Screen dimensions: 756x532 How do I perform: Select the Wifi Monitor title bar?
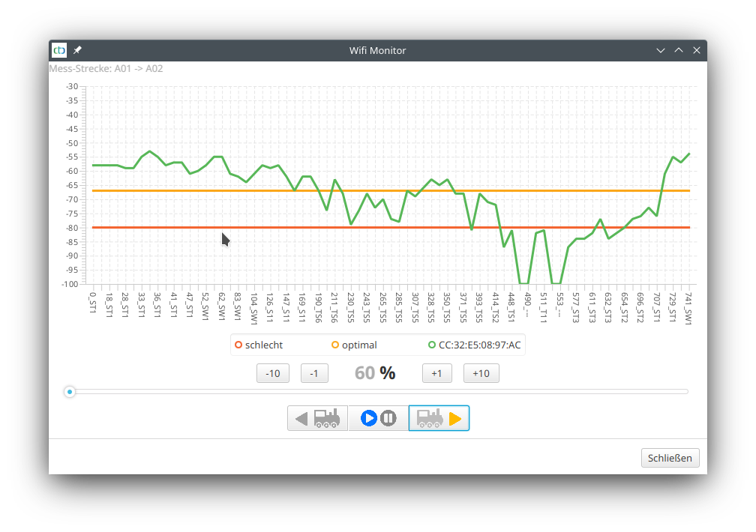[x=377, y=50]
